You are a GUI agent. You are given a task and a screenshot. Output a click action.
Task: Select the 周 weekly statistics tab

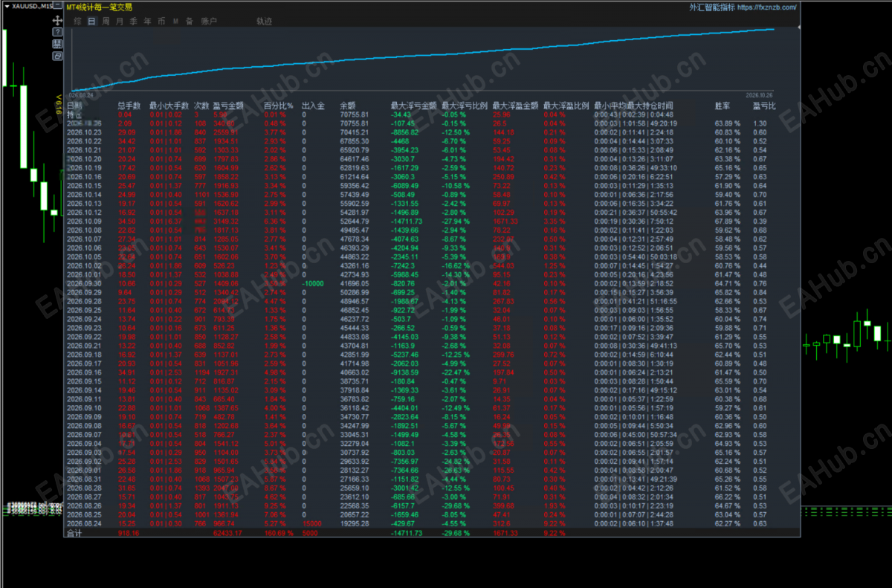pos(106,22)
